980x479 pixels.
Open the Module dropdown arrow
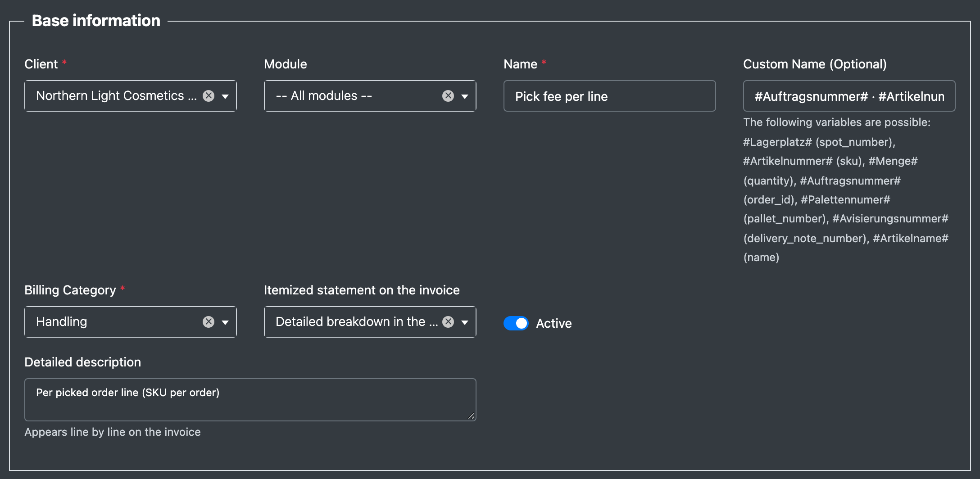[x=465, y=96]
